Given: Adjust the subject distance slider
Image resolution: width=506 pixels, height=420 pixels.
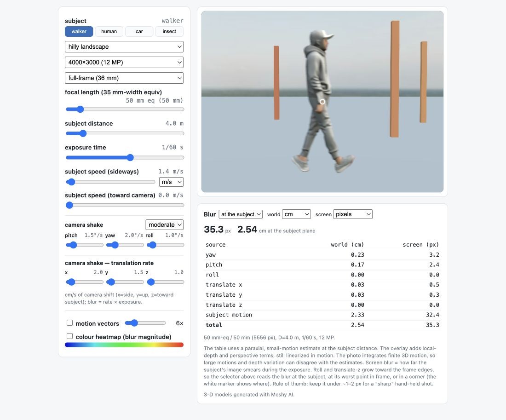Looking at the screenshot, I should (125, 133).
